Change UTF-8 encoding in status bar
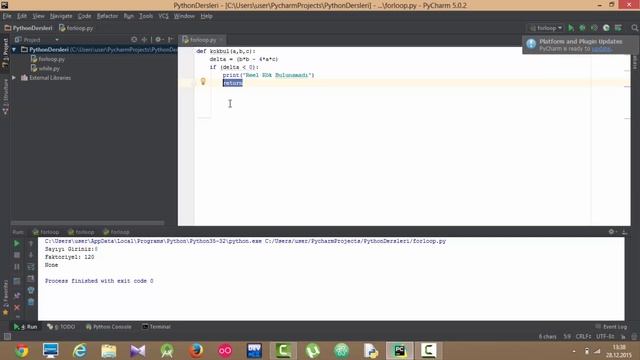640x360 pixels. 605,336
